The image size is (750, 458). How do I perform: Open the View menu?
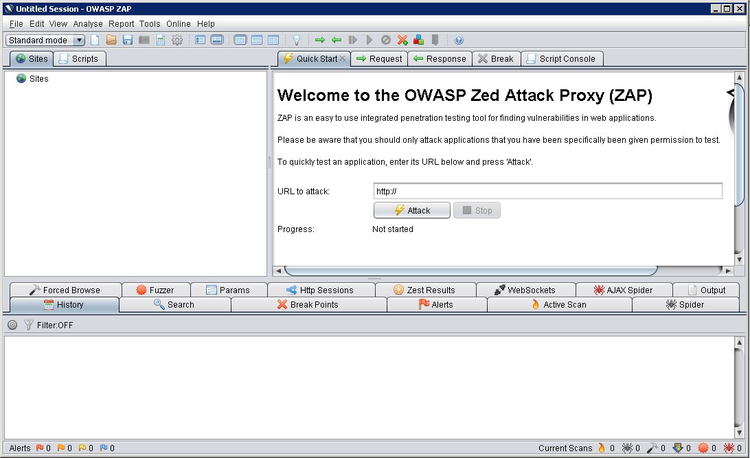pos(58,24)
